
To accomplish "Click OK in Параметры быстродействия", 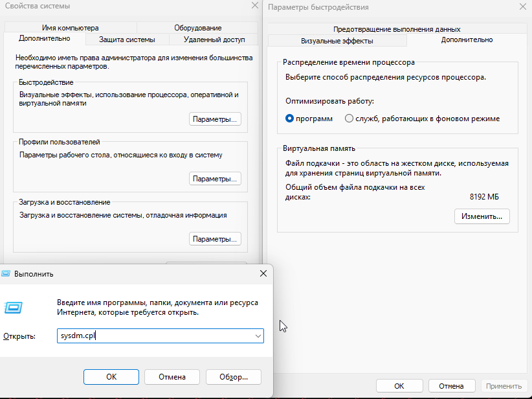I will [399, 386].
